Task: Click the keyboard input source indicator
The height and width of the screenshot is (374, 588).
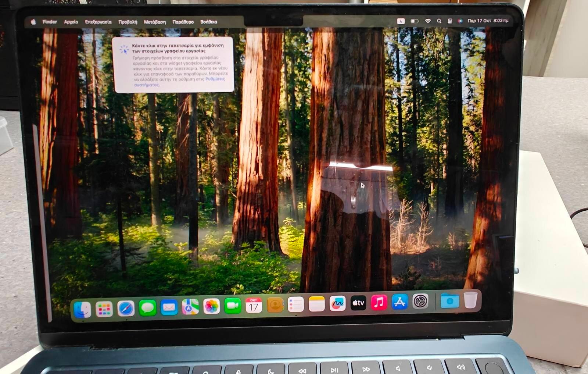Action: 401,21
